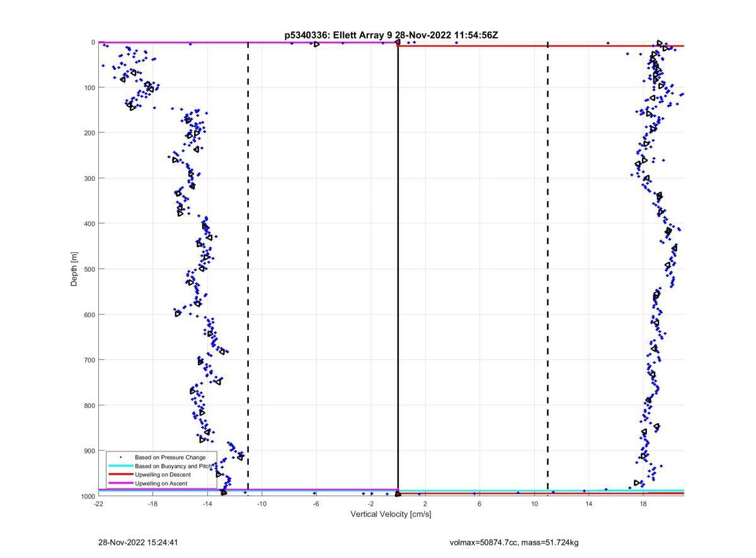Click the dashed vertical line at 11 cm/s

(547, 269)
